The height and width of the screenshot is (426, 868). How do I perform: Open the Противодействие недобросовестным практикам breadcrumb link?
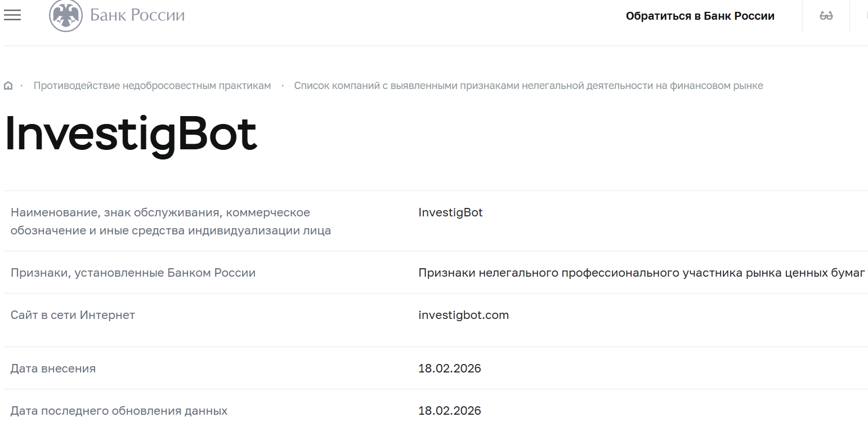(x=152, y=85)
